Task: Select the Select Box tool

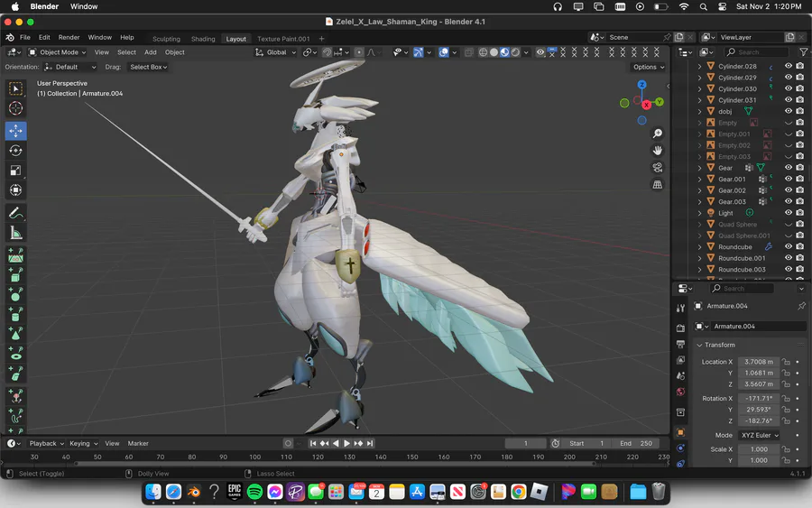Action: pos(15,88)
